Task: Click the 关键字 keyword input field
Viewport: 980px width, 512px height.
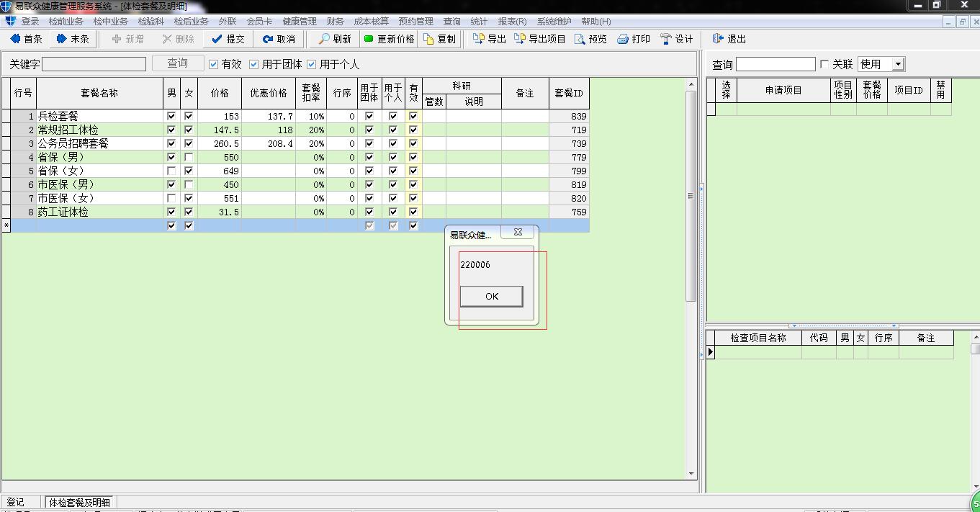Action: tap(94, 64)
